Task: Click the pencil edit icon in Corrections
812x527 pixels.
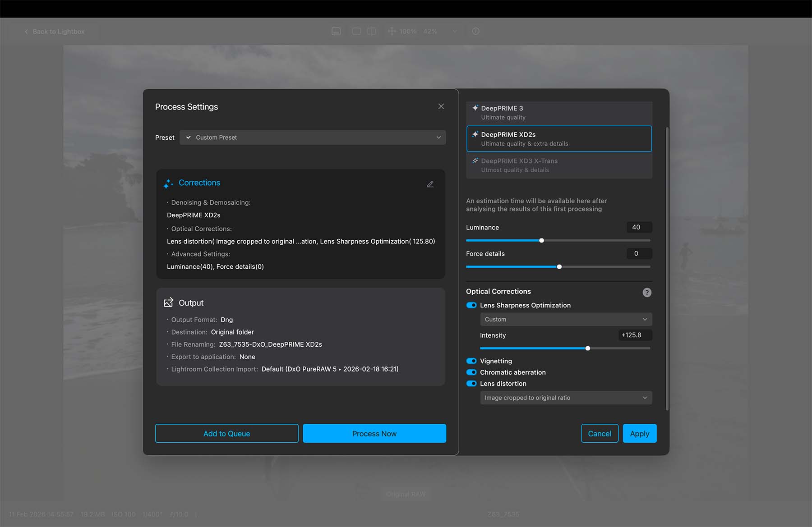Action: (430, 184)
